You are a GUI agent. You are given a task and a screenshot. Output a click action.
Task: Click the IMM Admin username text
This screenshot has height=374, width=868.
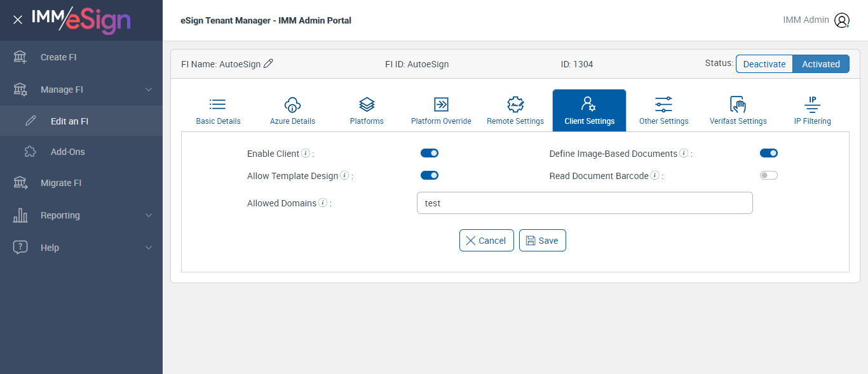click(x=806, y=20)
